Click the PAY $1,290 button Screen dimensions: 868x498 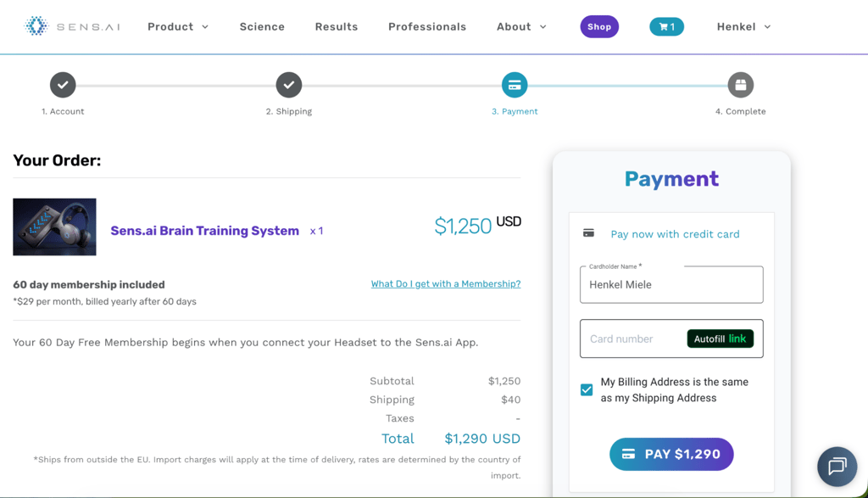pos(671,454)
